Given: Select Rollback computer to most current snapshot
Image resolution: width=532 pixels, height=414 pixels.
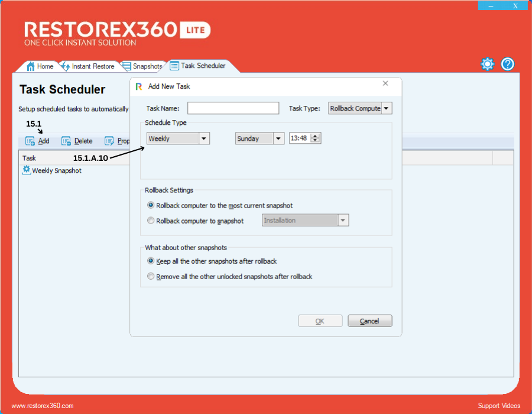Looking at the screenshot, I should pyautogui.click(x=151, y=206).
